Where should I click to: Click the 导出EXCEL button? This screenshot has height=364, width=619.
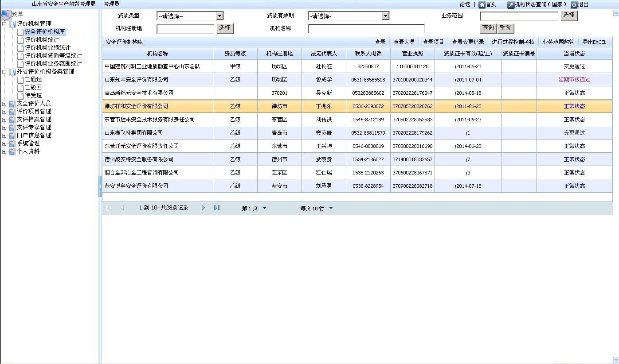click(x=595, y=42)
